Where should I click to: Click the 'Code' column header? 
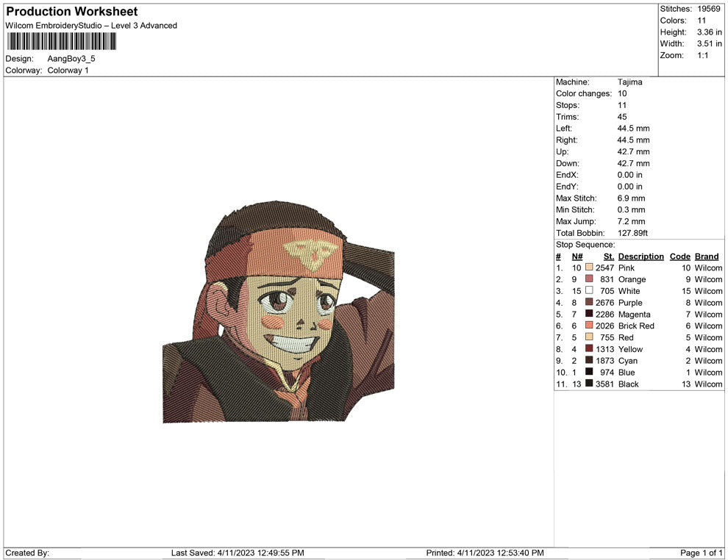click(679, 256)
